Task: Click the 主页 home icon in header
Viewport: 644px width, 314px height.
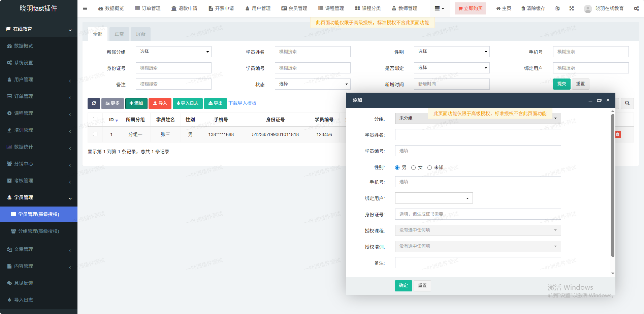Action: click(x=498, y=8)
